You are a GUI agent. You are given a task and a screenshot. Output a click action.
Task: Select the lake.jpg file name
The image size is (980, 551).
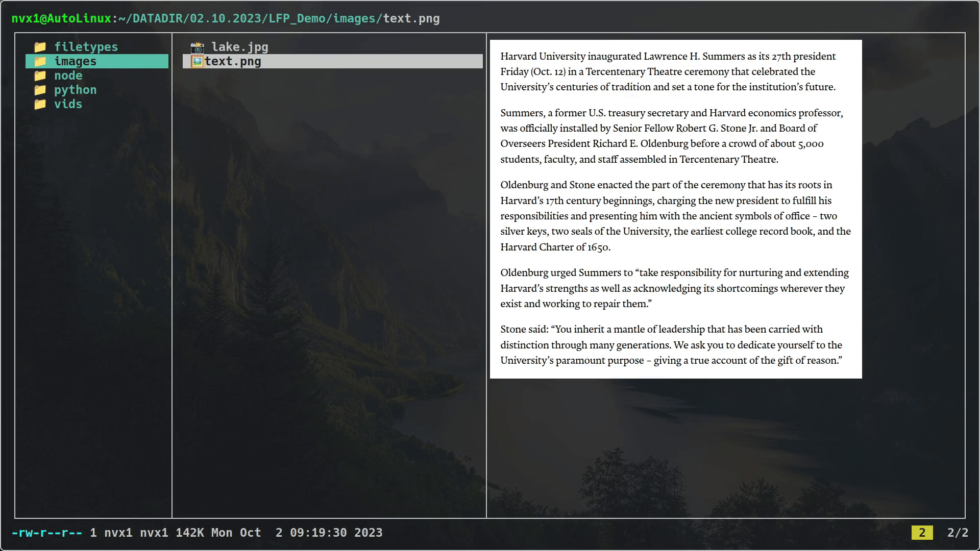point(240,47)
